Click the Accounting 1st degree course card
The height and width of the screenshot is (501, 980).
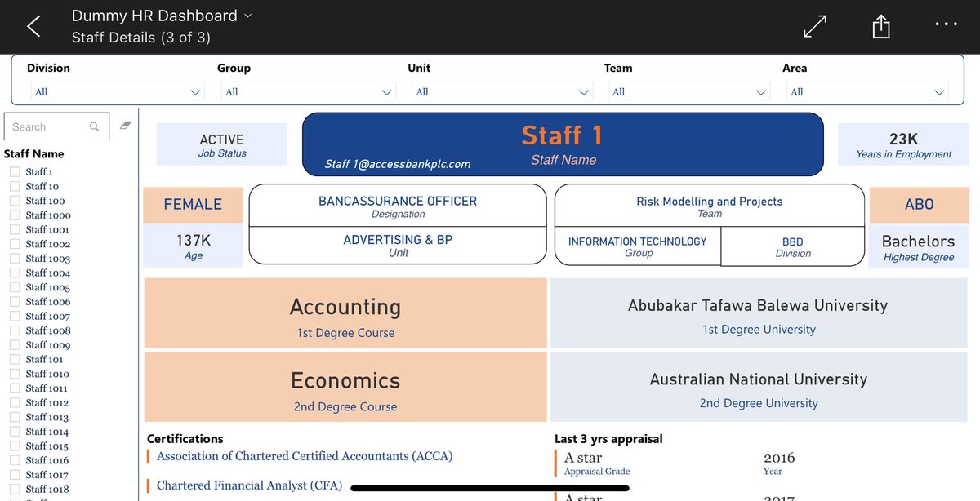[x=345, y=313]
